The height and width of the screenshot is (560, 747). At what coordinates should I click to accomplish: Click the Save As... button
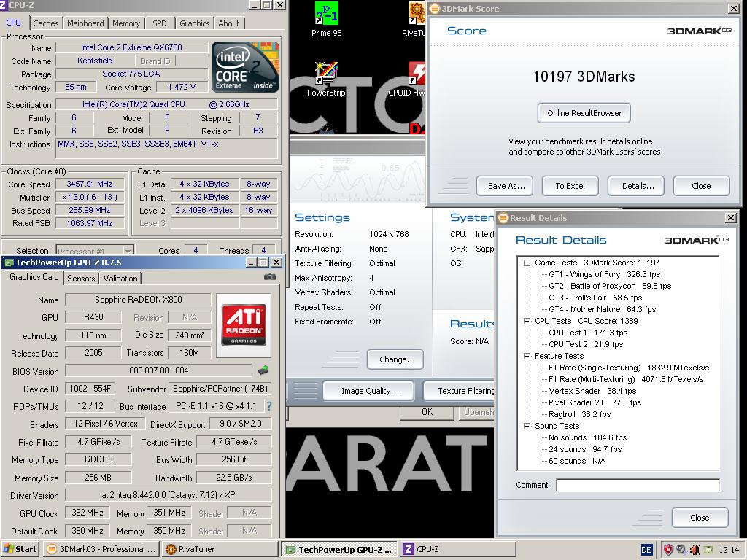point(505,186)
